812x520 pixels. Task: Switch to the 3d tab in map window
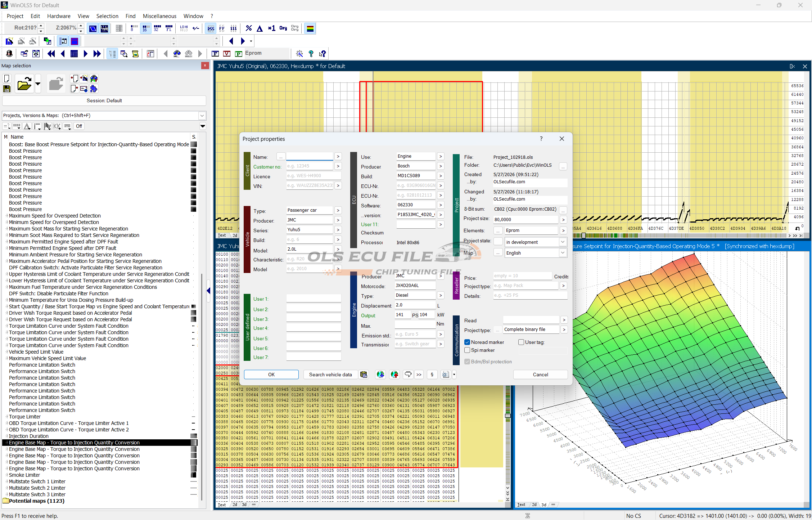(x=543, y=505)
